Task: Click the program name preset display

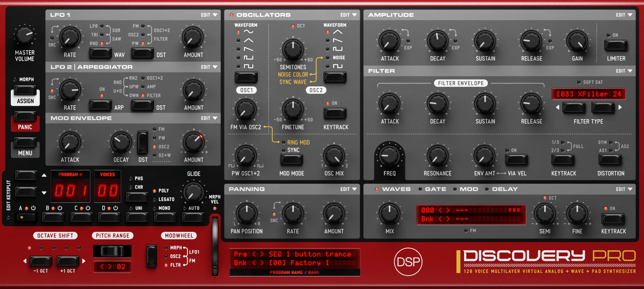Action: (295, 259)
